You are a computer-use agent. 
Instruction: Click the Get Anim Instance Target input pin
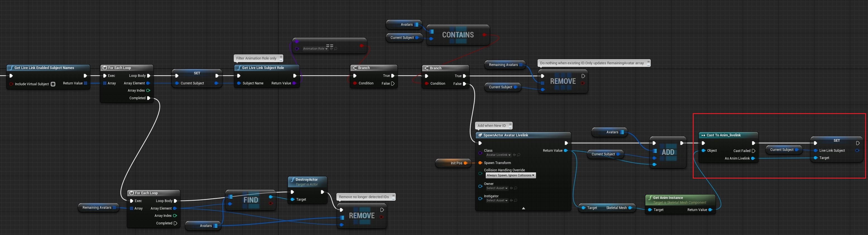tap(650, 210)
